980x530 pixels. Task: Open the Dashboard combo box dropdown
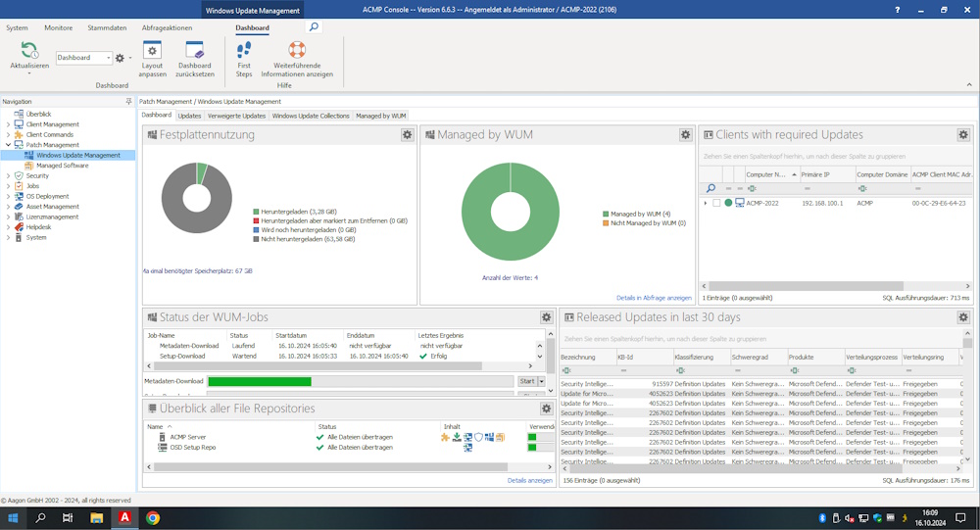click(108, 58)
